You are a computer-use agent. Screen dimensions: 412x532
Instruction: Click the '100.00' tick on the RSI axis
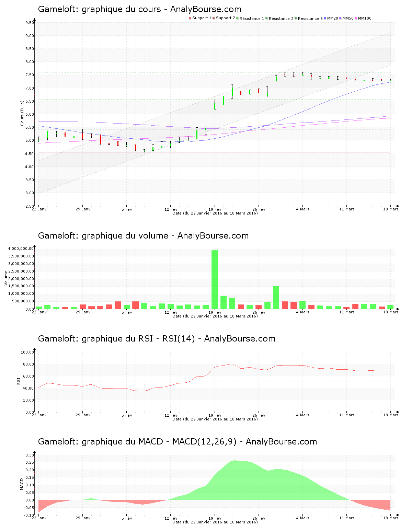tap(27, 352)
